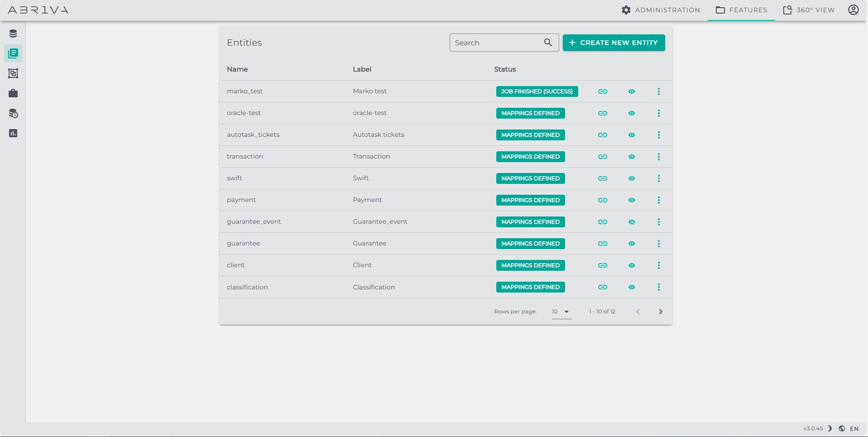Open the briefcase icon in sidebar
Image resolution: width=868 pixels, height=437 pixels.
pos(13,93)
